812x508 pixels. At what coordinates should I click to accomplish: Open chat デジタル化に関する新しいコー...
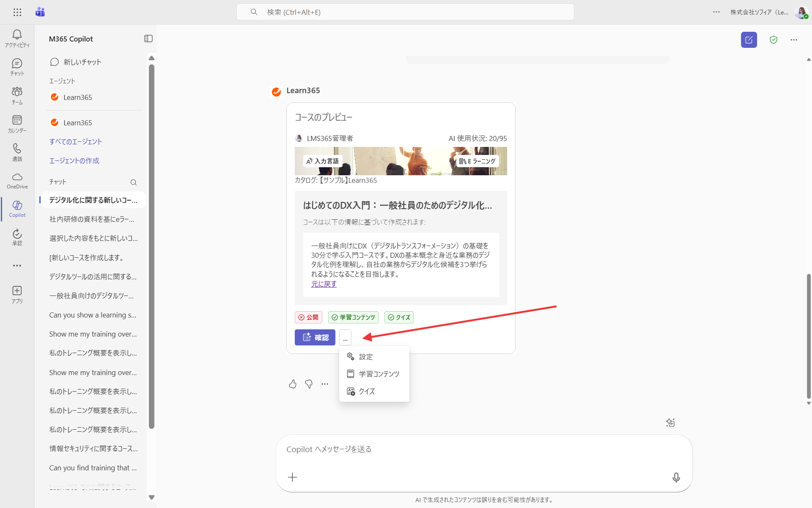tap(93, 200)
